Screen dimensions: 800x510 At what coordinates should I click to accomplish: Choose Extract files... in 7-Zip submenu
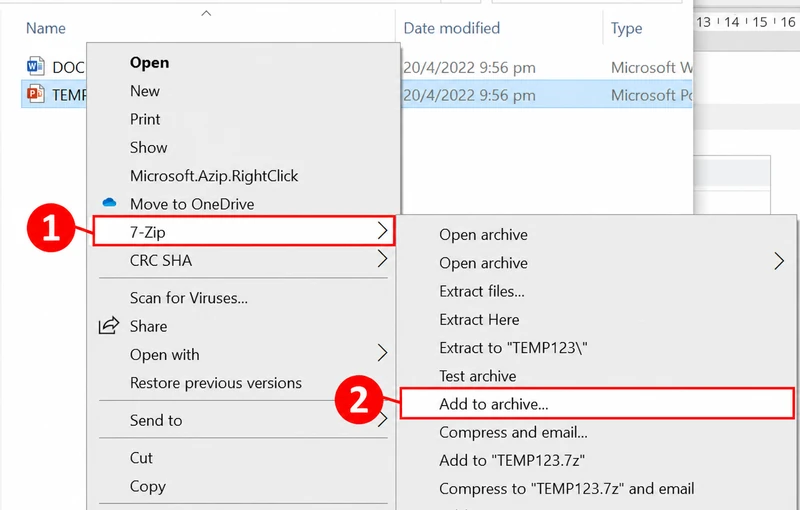482,292
